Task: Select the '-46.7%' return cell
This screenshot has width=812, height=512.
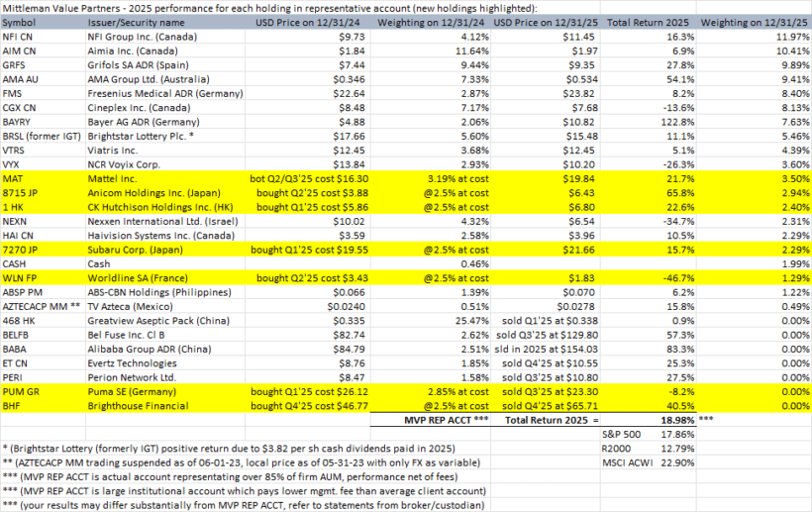Action: [x=648, y=278]
